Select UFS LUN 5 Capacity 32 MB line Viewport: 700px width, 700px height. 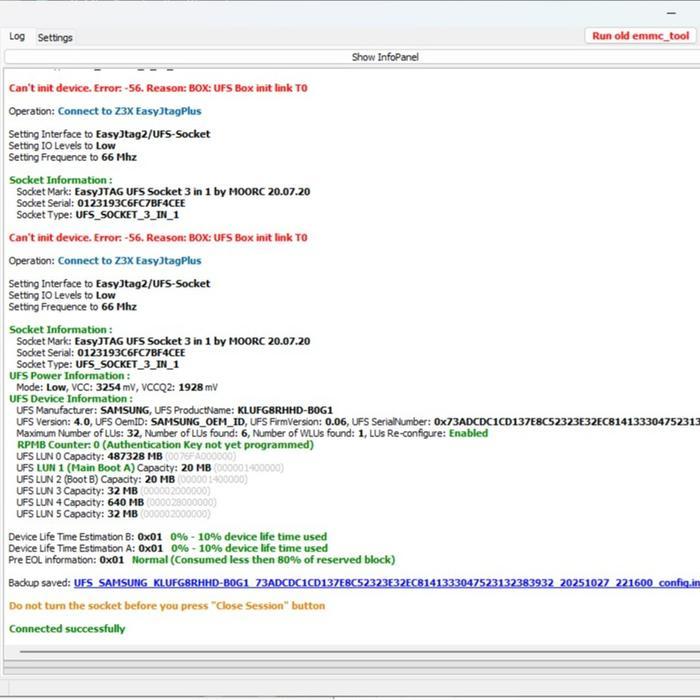(113, 514)
